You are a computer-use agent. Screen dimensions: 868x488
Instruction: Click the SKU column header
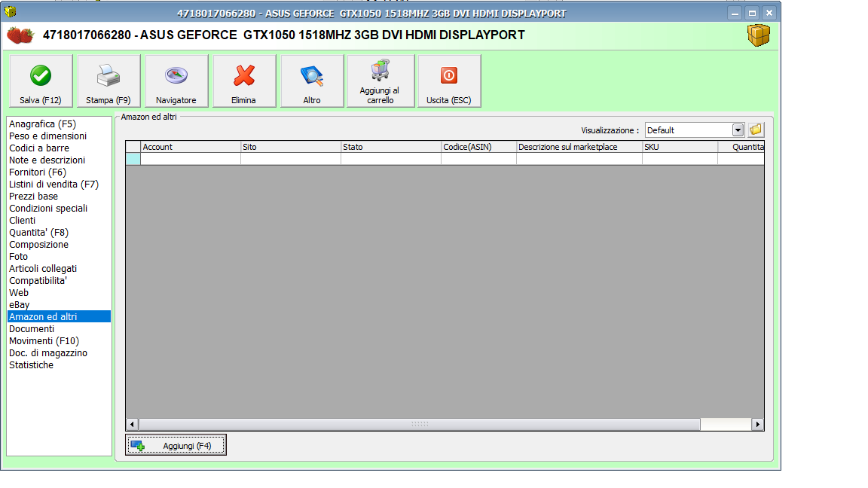coord(680,147)
